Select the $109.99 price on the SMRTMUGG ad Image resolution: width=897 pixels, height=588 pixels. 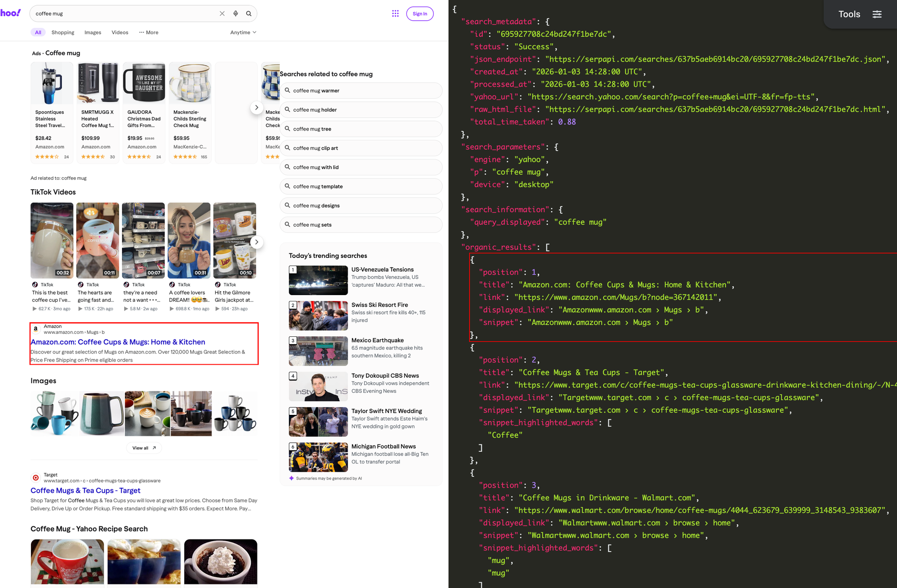click(91, 138)
